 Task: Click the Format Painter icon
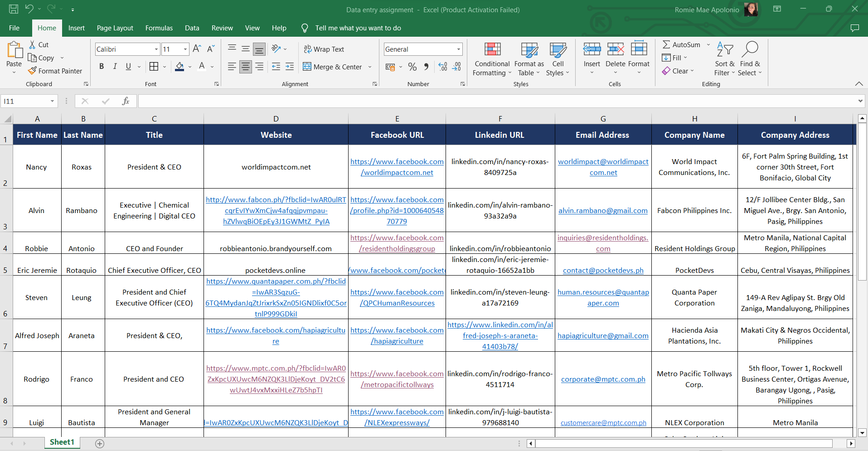(x=32, y=71)
